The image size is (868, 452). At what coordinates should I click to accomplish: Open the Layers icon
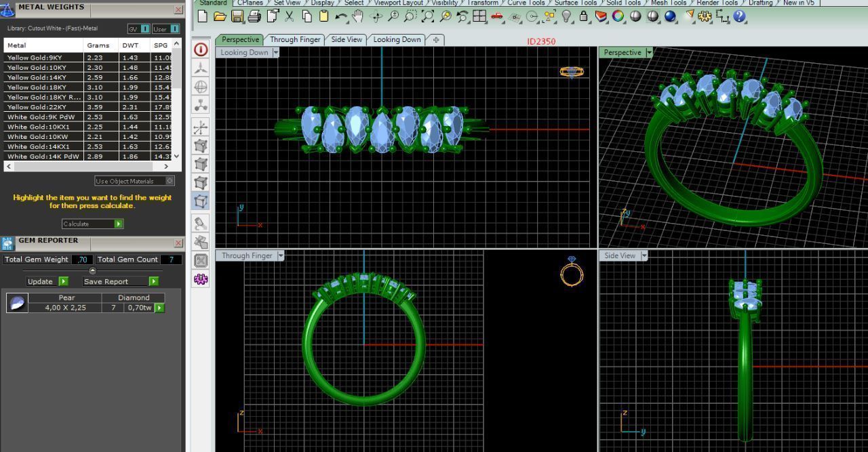point(601,16)
